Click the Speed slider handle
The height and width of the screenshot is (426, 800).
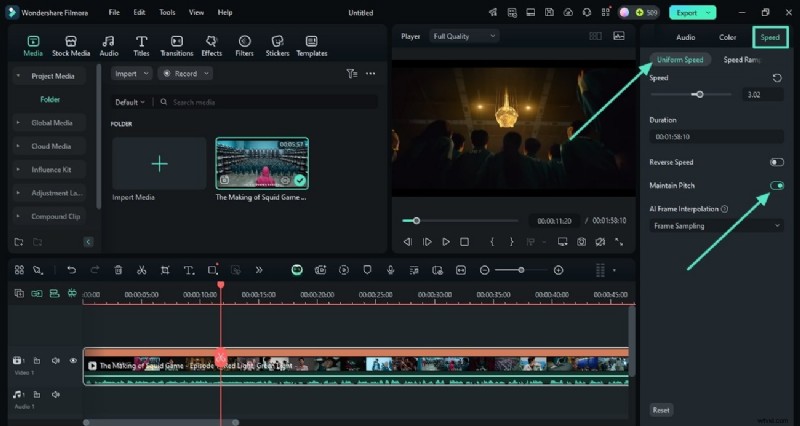(699, 94)
